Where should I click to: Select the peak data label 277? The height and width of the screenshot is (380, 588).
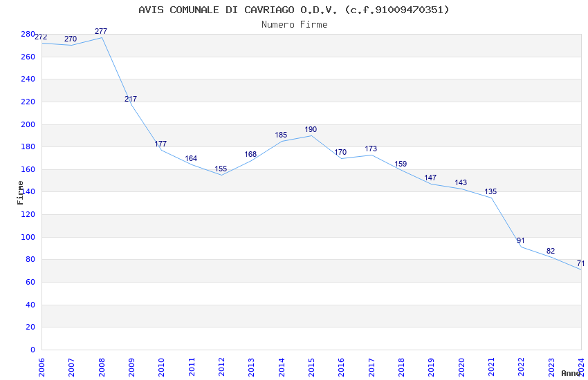101,32
